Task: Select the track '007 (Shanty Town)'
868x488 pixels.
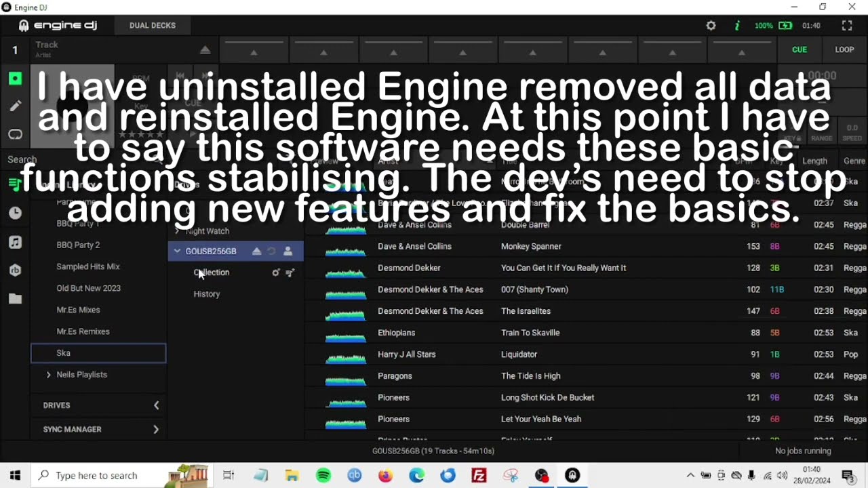Action: (x=534, y=290)
